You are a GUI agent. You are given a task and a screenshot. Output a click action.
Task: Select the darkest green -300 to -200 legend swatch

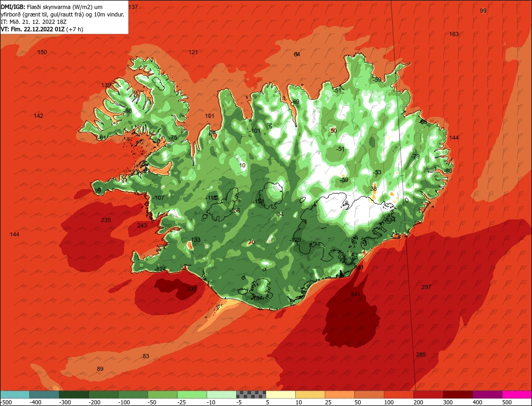pos(73,394)
